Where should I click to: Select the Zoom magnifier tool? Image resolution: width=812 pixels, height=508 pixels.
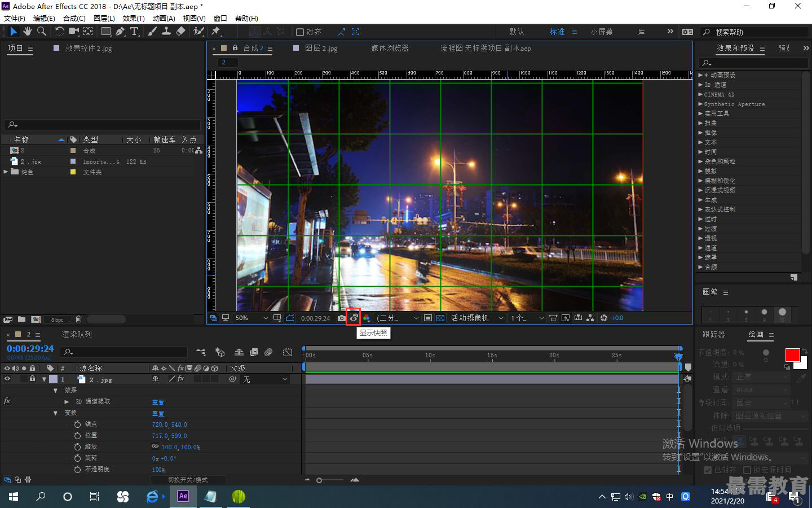[x=41, y=32]
